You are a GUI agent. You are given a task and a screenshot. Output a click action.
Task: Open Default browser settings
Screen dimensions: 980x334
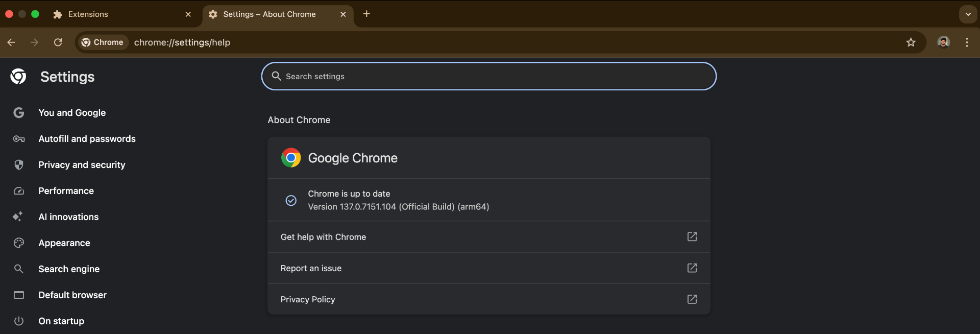pyautogui.click(x=72, y=295)
